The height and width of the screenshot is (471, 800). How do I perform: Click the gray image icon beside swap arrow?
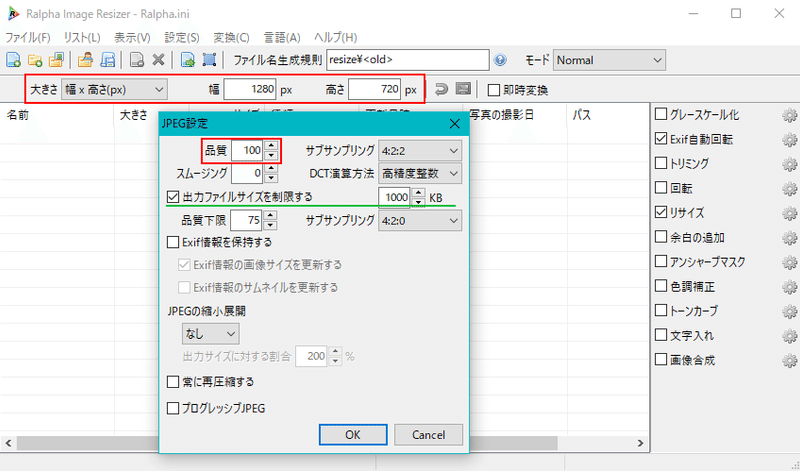pyautogui.click(x=463, y=90)
